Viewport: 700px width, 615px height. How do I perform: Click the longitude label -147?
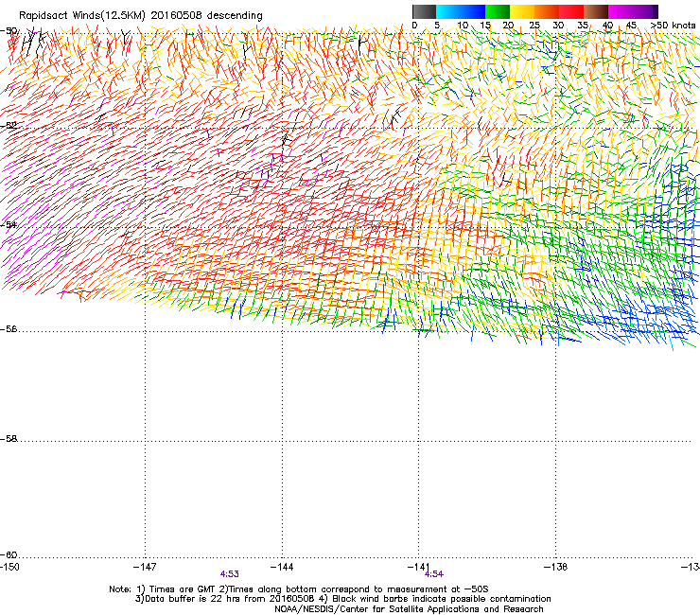[x=145, y=567]
